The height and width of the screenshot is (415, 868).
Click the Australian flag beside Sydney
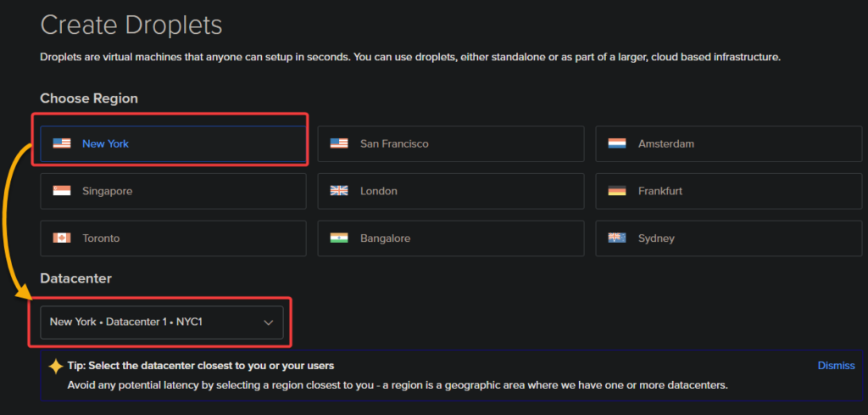pyautogui.click(x=617, y=238)
